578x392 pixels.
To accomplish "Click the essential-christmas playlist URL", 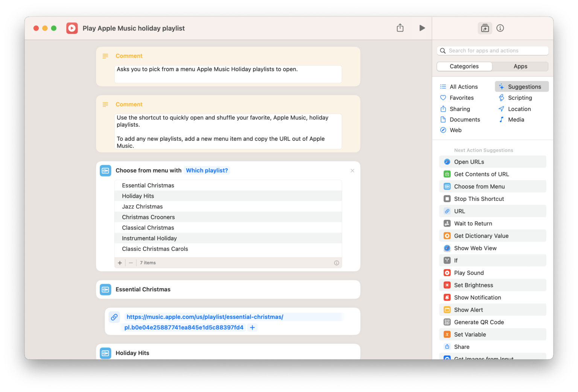I will pyautogui.click(x=205, y=317).
